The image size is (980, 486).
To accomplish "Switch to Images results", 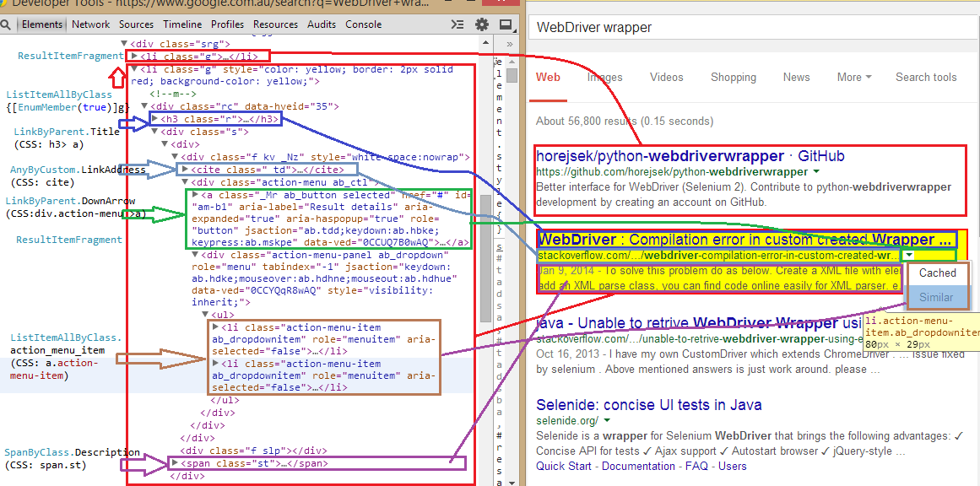I will click(x=605, y=78).
